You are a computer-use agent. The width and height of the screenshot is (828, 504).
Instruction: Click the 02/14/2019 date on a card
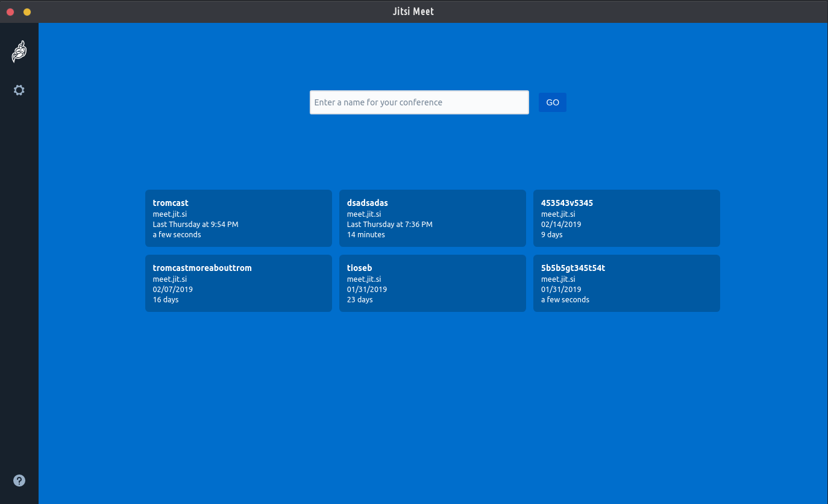tap(561, 225)
